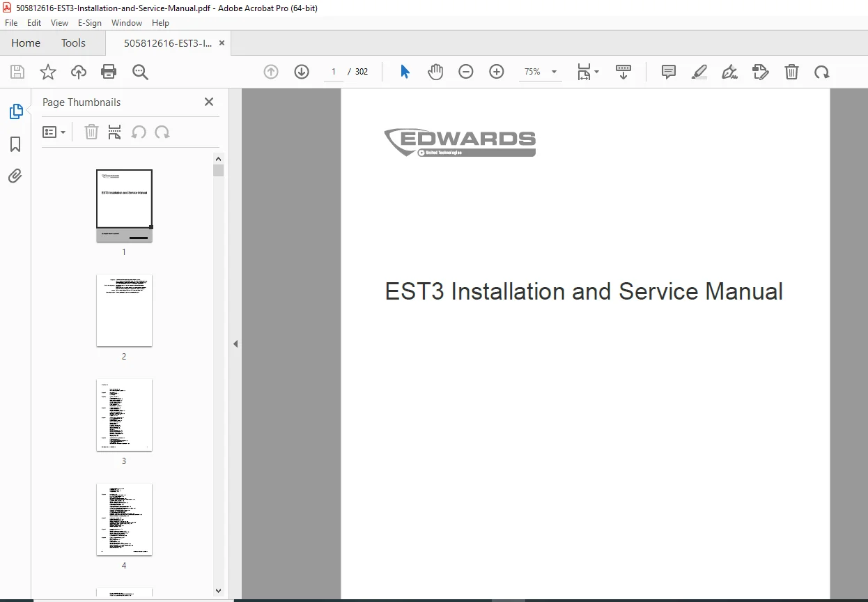Image resolution: width=868 pixels, height=602 pixels.
Task: Open the Edit menu
Action: (x=34, y=23)
